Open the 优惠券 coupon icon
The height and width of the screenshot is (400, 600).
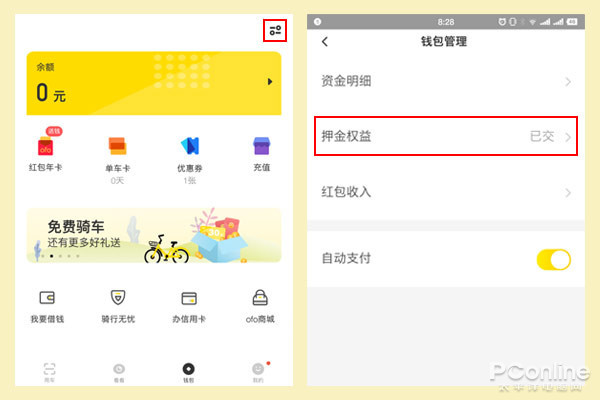(190, 146)
